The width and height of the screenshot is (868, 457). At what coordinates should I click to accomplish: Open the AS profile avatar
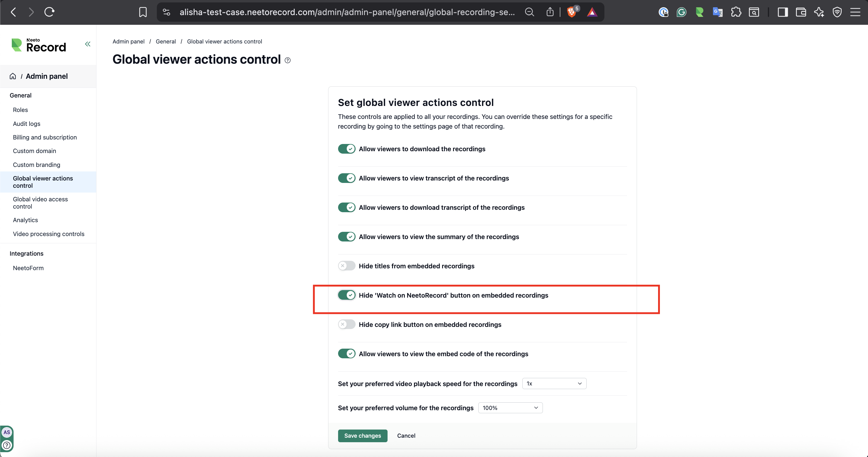click(7, 432)
